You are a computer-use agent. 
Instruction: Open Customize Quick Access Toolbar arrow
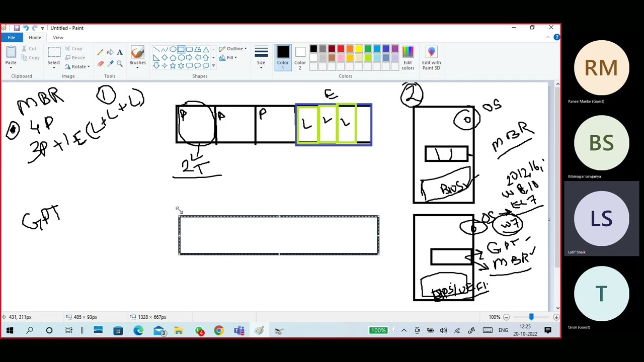click(x=42, y=28)
